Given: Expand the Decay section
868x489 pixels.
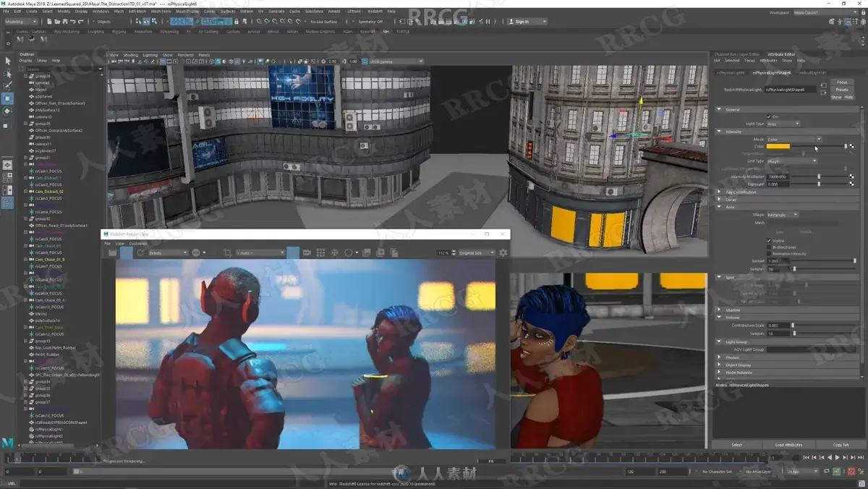Looking at the screenshot, I should click(x=788, y=200).
